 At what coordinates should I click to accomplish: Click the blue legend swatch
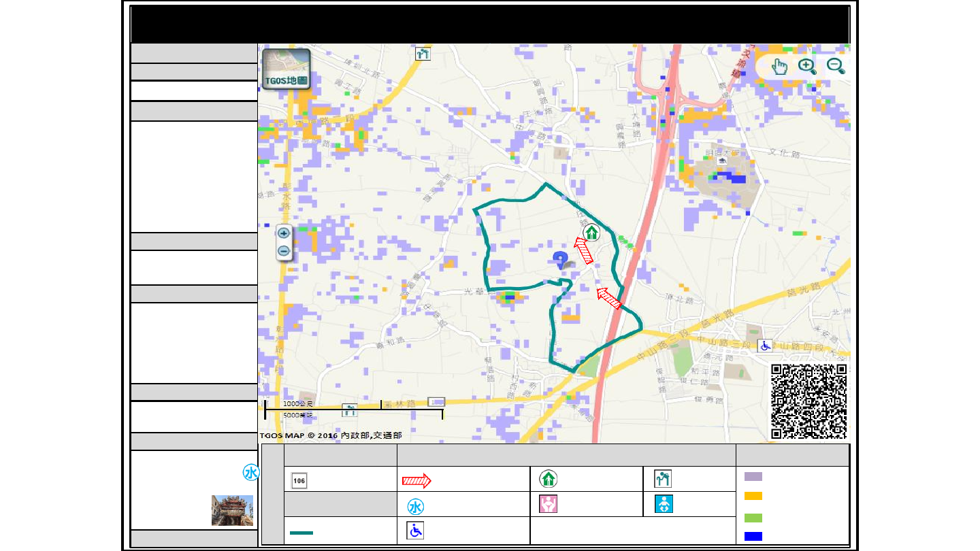click(753, 536)
